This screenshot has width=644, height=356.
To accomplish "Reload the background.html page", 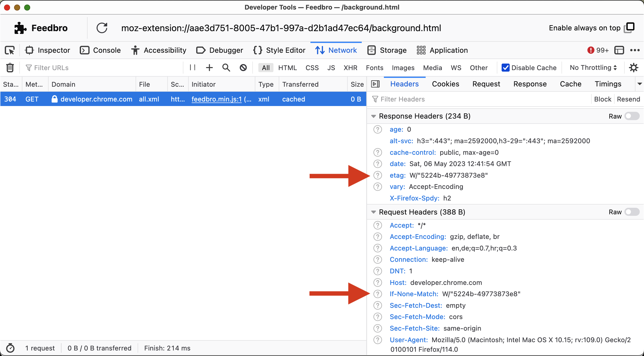I will click(102, 28).
